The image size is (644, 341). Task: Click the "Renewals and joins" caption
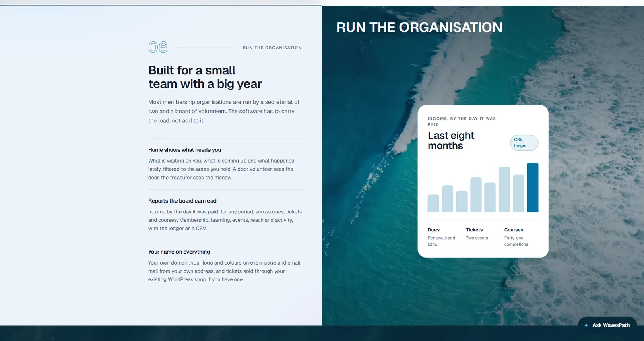pyautogui.click(x=442, y=241)
